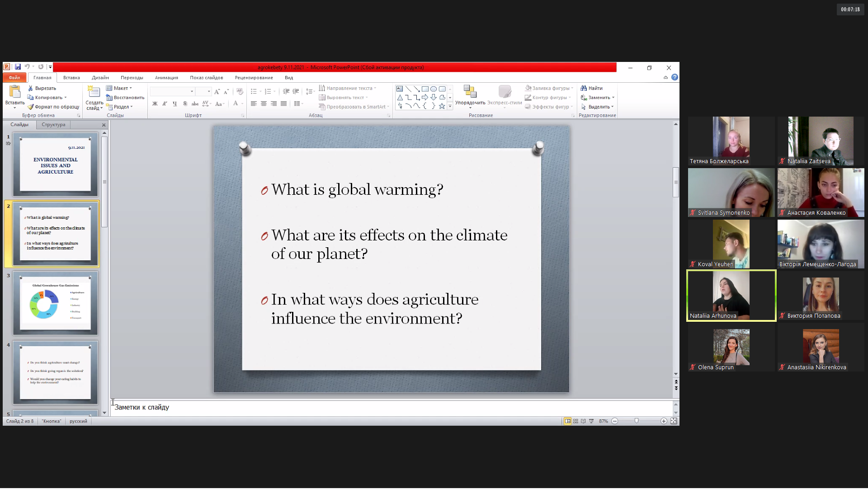Toggle Bold (Ж) formatting
The width and height of the screenshot is (868, 489).
tap(155, 104)
